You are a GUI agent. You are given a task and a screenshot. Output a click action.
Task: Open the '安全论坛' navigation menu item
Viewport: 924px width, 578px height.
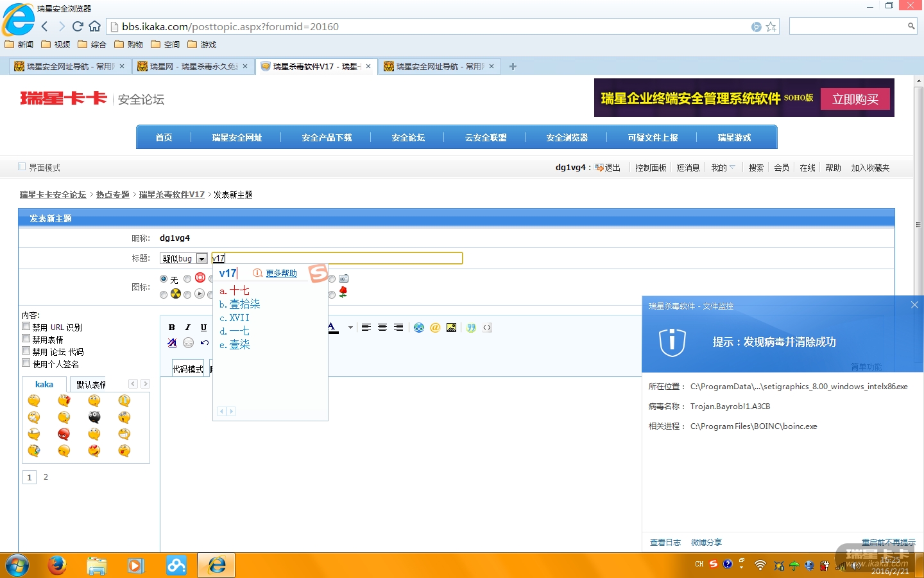(409, 137)
